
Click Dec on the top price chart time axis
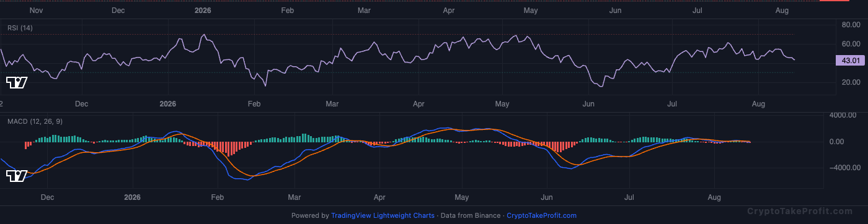[x=118, y=11]
